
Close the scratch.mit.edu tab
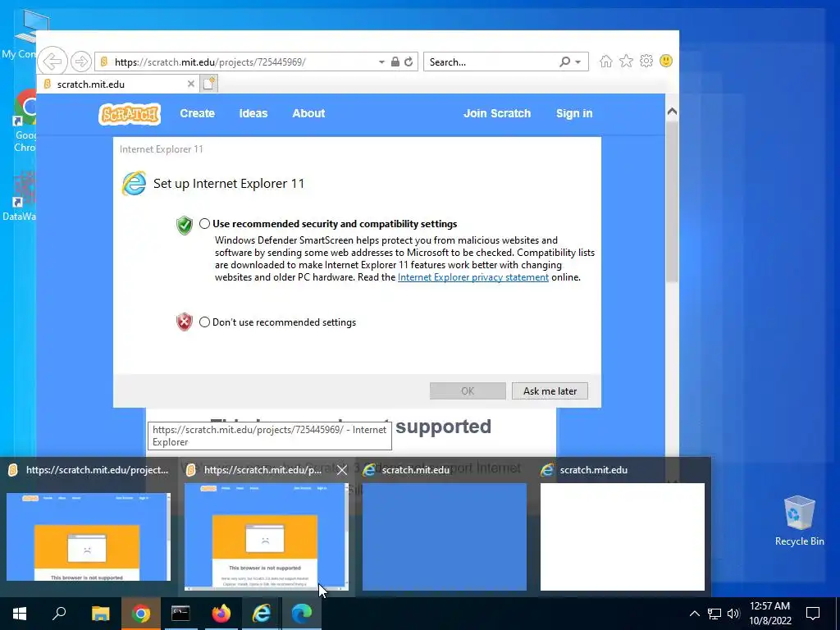click(x=190, y=84)
